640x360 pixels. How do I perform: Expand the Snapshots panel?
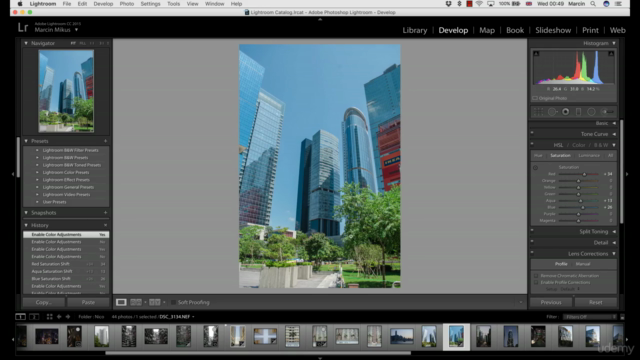point(26,213)
